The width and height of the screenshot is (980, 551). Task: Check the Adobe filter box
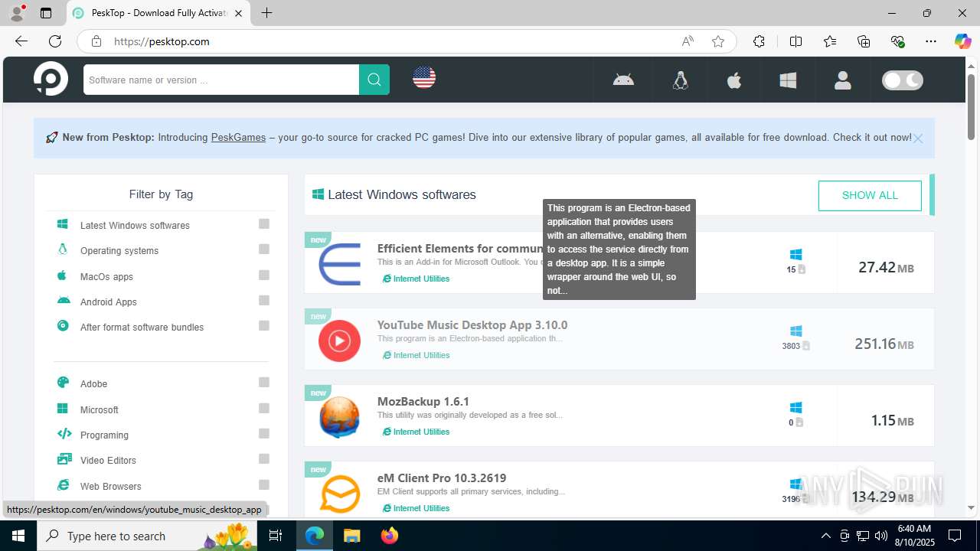click(x=264, y=382)
